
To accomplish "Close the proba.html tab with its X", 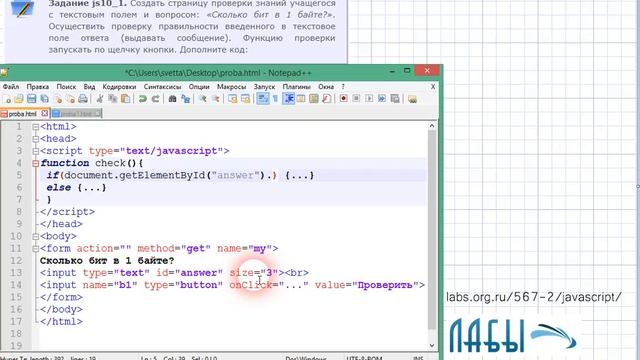I will tap(44, 113).
